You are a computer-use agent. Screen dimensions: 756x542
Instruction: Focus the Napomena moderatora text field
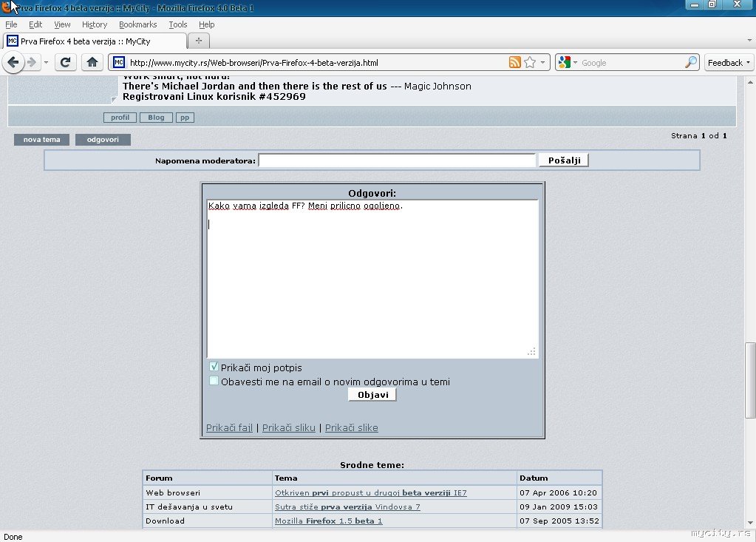coord(397,160)
